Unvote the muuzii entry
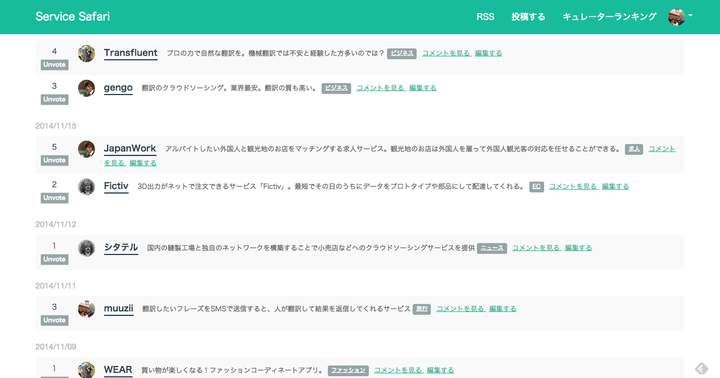Screen dimensions: 720x378 [x=54, y=320]
